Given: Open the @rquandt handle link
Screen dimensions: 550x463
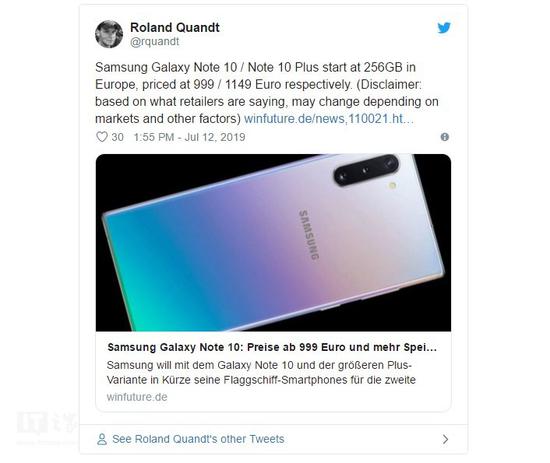Looking at the screenshot, I should tap(154, 41).
